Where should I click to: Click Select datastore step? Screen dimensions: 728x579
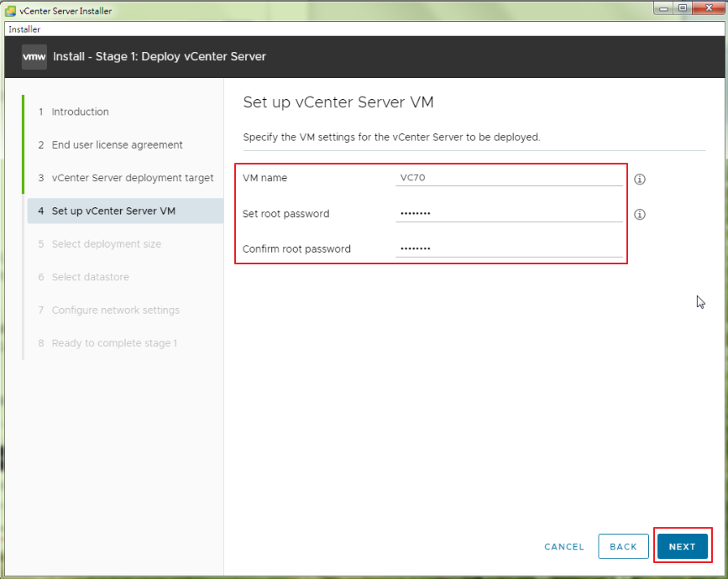click(84, 277)
